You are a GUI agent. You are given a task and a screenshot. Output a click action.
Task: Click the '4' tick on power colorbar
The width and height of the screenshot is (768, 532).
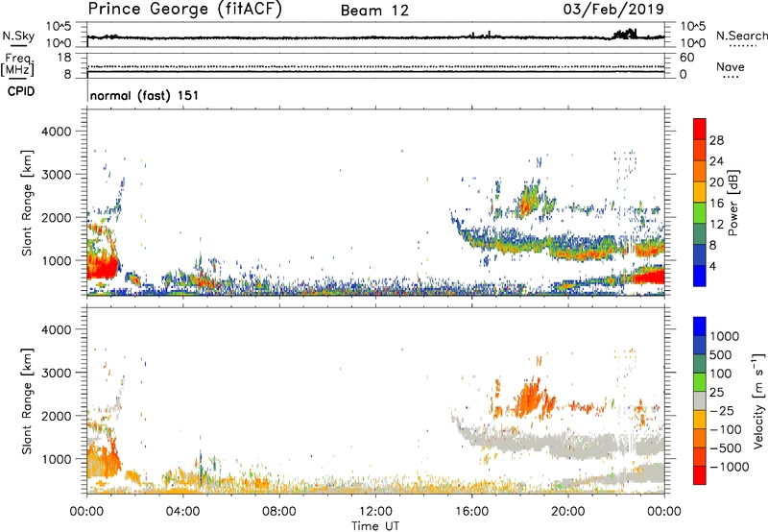pyautogui.click(x=712, y=266)
